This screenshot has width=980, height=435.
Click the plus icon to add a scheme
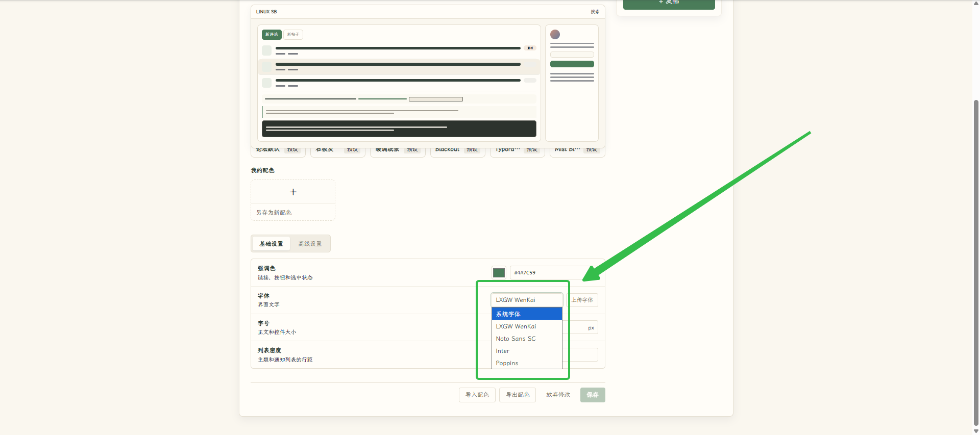coord(293,192)
